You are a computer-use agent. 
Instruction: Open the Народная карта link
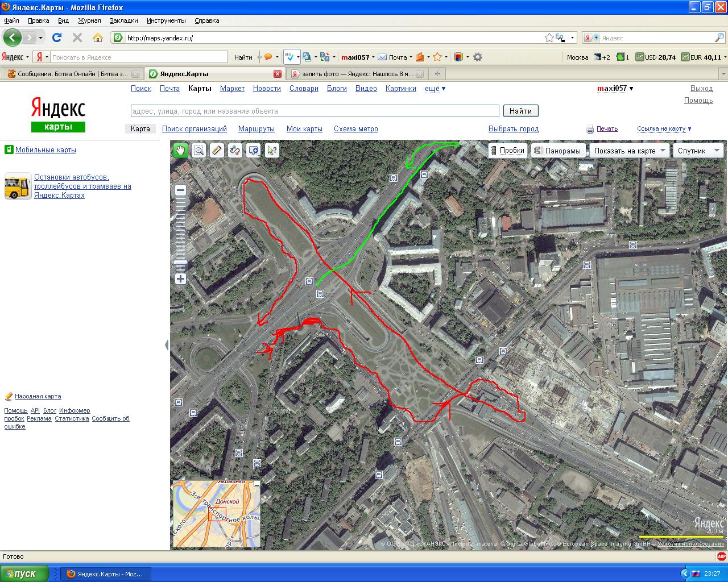pos(38,397)
